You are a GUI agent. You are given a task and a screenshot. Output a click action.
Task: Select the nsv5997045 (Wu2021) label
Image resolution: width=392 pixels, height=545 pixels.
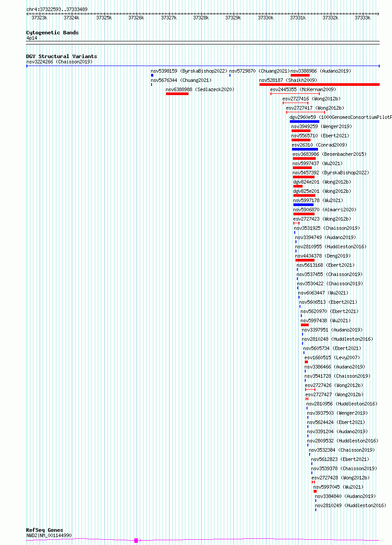pos(338,487)
